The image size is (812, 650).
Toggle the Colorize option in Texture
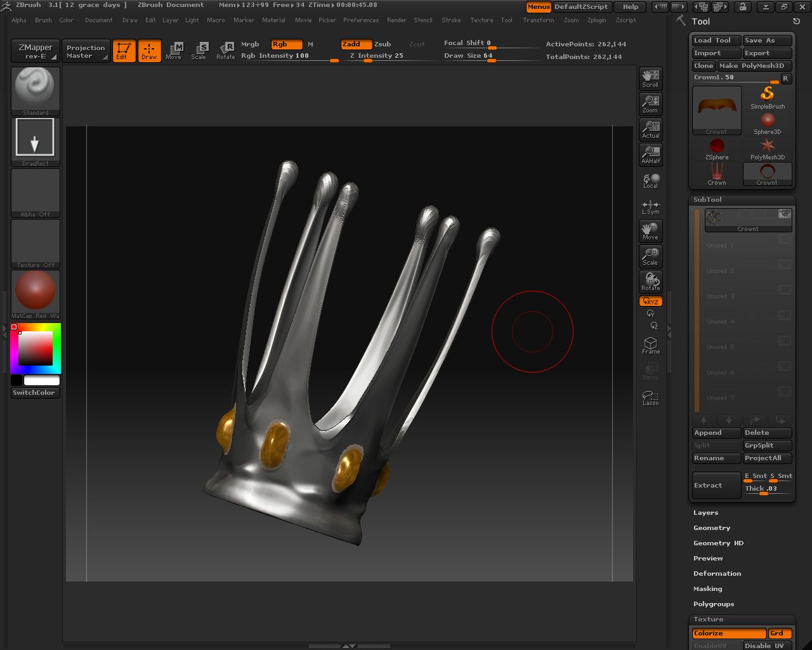[x=728, y=633]
